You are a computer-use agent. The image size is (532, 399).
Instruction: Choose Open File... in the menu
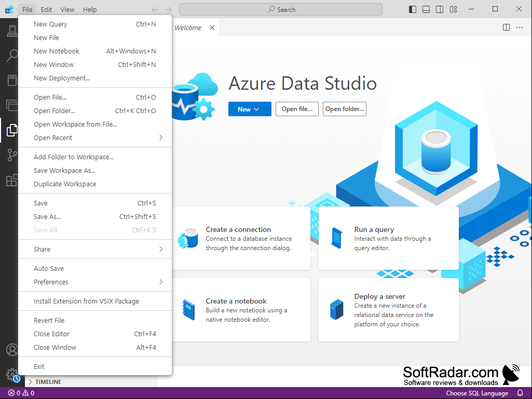tap(95, 98)
